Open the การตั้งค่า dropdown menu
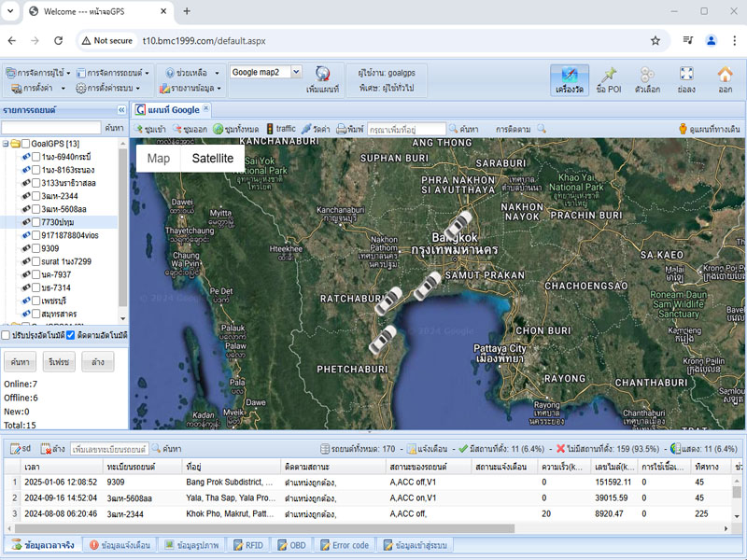This screenshot has width=747, height=560. point(38,88)
